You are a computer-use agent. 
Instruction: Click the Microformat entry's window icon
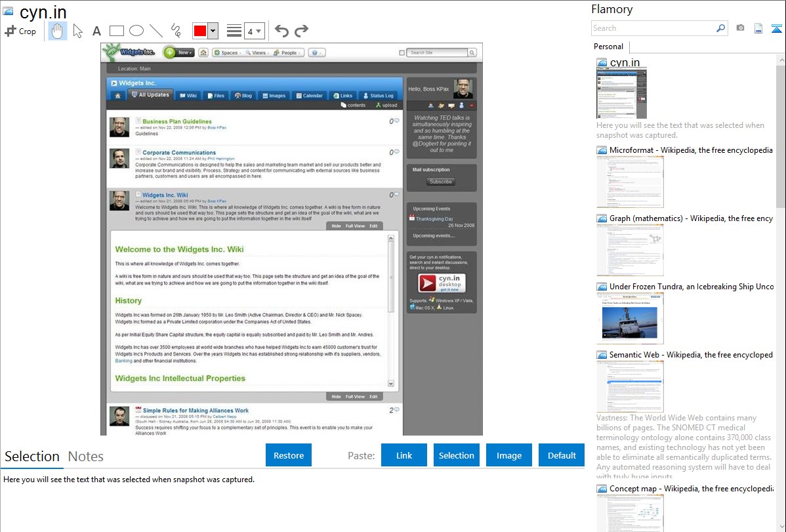coord(602,150)
